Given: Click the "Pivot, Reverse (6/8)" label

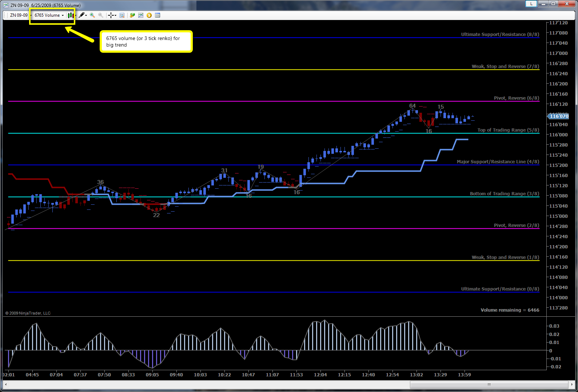Looking at the screenshot, I should [517, 98].
